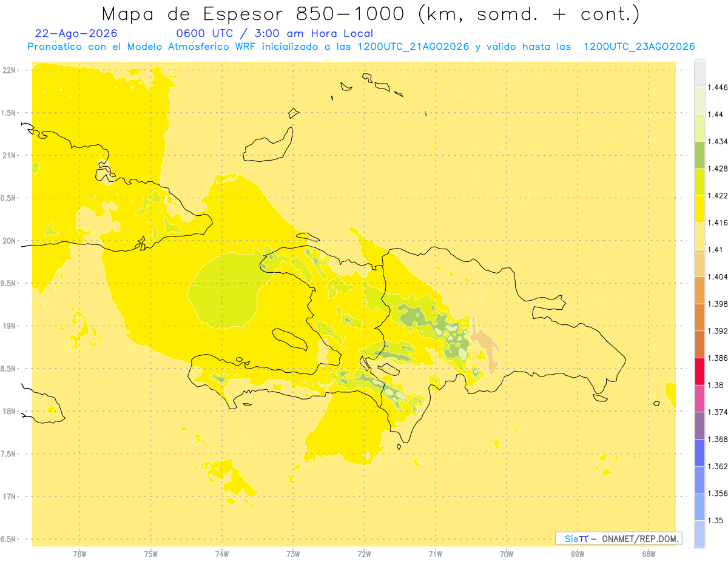The image size is (728, 562).
Task: Click the longitude axis label 70W
Action: [507, 554]
